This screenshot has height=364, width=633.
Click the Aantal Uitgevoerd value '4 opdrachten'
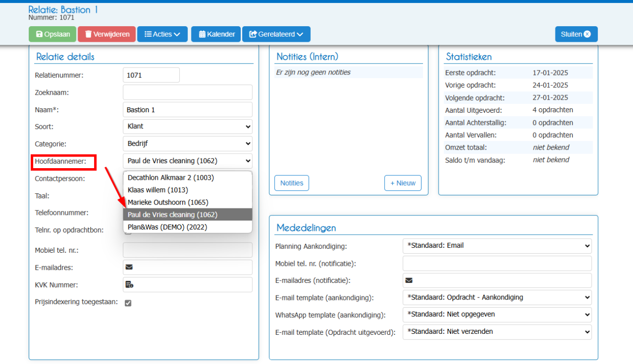click(553, 110)
